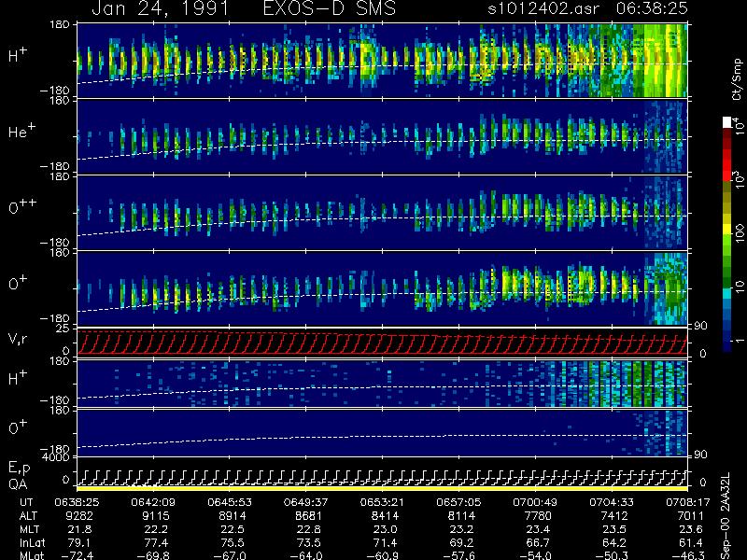This screenshot has width=747, height=560.
Task: Click ALT value '8681'
Action: (309, 516)
